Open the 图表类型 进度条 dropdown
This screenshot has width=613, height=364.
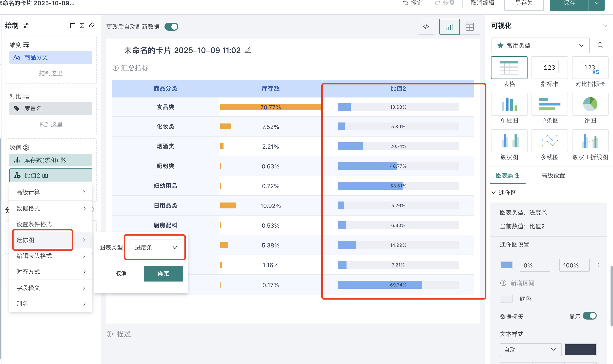pos(156,247)
